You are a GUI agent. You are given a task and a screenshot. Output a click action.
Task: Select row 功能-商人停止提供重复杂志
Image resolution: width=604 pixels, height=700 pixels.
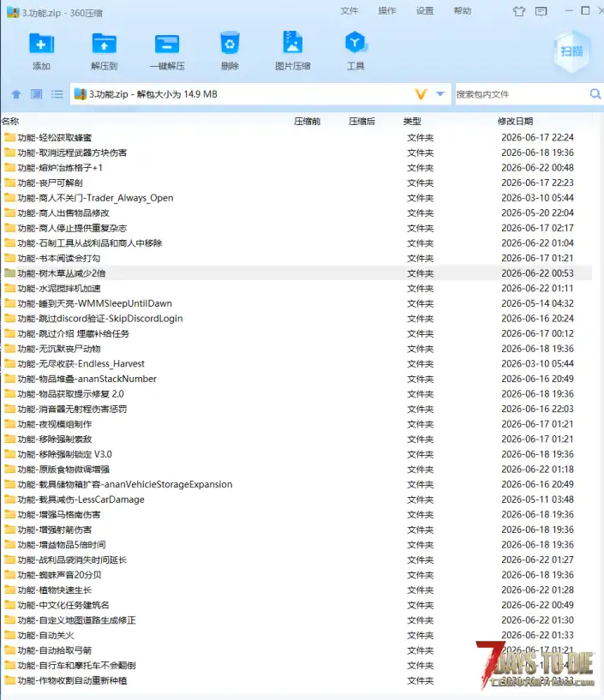(297, 228)
